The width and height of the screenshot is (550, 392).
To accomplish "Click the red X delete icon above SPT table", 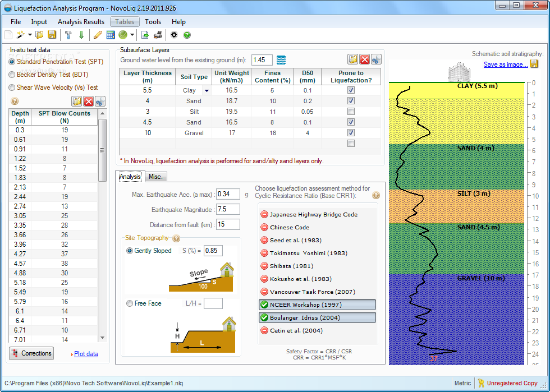I will tap(89, 102).
